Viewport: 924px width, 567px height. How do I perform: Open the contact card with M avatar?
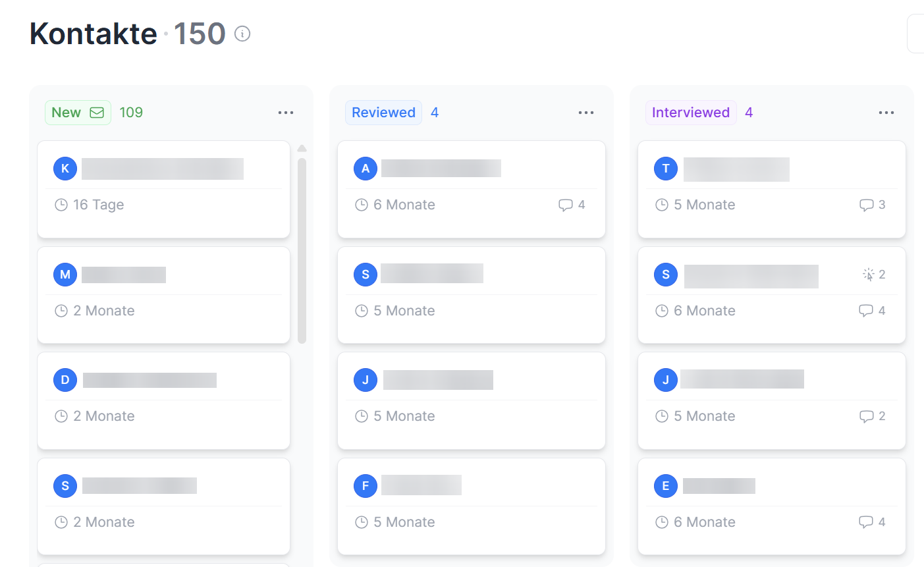pos(163,295)
